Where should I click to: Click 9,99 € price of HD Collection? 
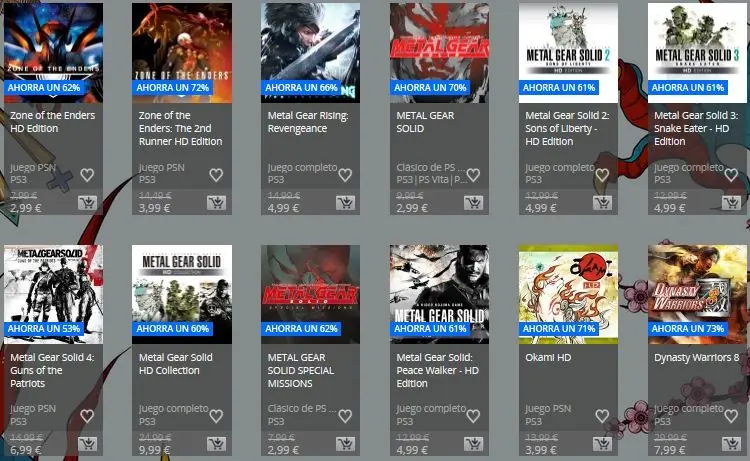tap(154, 450)
